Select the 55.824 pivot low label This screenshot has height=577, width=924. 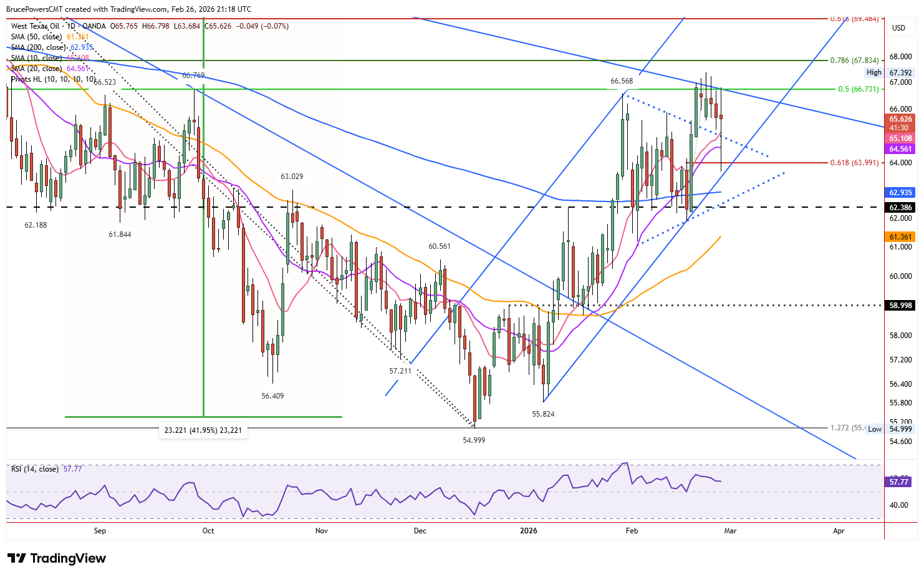[x=543, y=414]
